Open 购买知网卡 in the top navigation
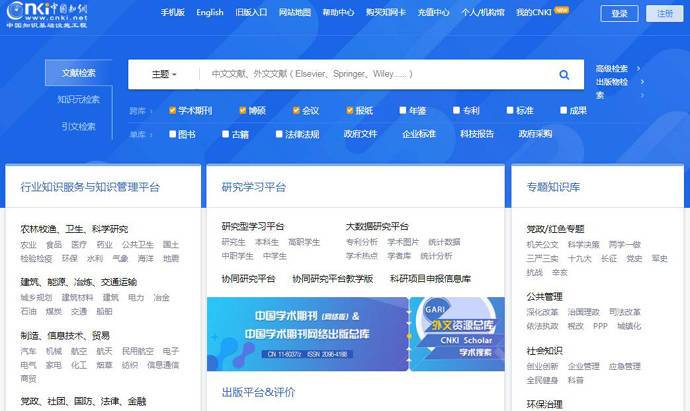This screenshot has width=690, height=411. point(385,12)
